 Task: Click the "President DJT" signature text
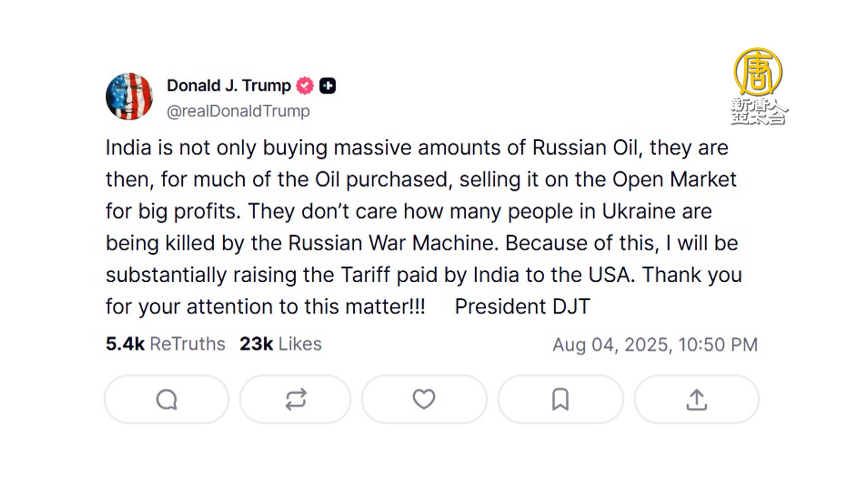522,307
